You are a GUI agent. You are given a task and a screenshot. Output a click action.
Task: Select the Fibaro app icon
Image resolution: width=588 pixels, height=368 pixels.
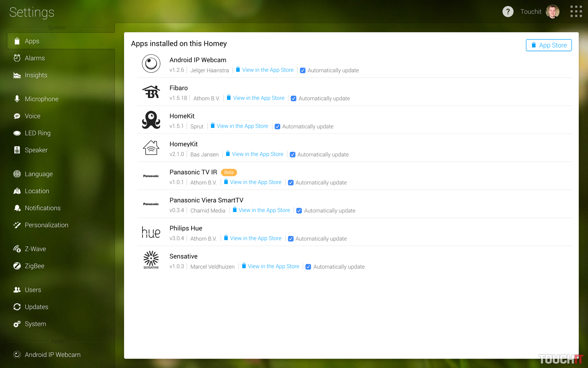pyautogui.click(x=151, y=92)
